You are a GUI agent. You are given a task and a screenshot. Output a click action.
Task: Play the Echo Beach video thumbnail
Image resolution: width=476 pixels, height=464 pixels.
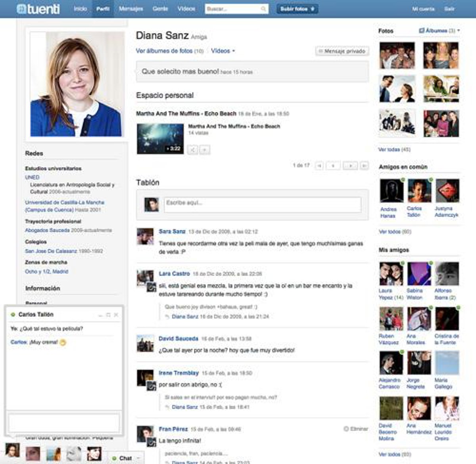tap(160, 139)
